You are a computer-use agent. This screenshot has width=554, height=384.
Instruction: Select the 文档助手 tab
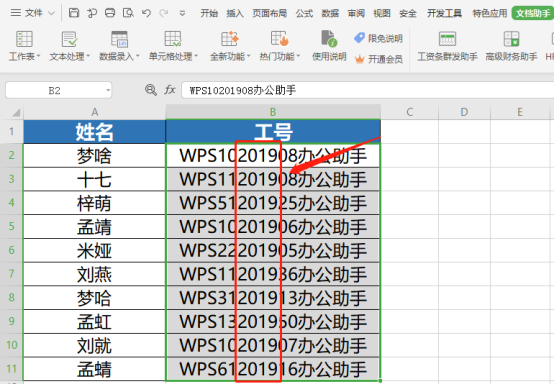[533, 13]
